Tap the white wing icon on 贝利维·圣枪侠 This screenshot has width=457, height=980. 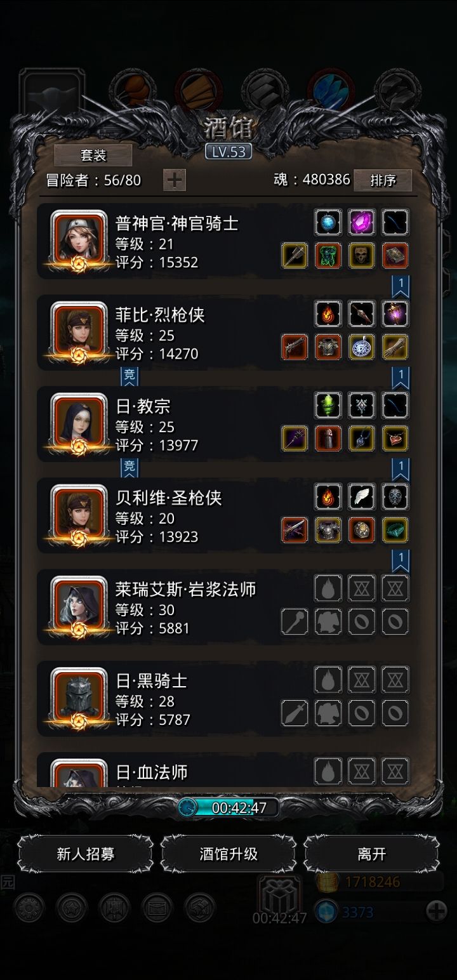(362, 496)
